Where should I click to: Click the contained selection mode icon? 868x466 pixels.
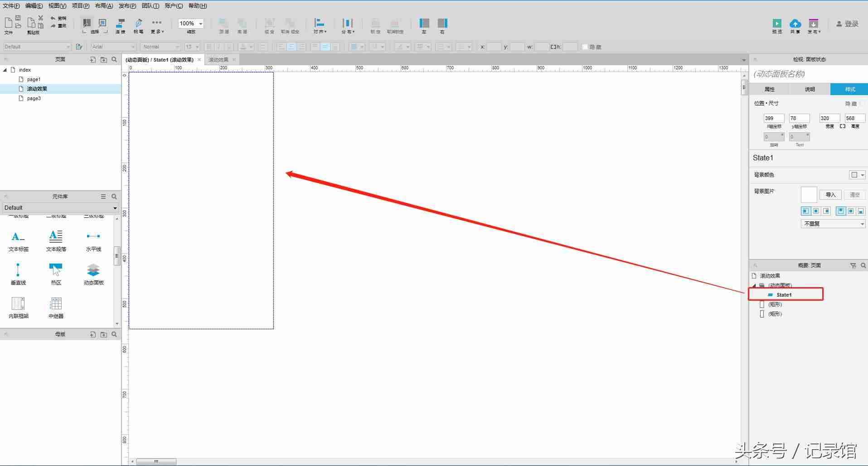coord(103,23)
